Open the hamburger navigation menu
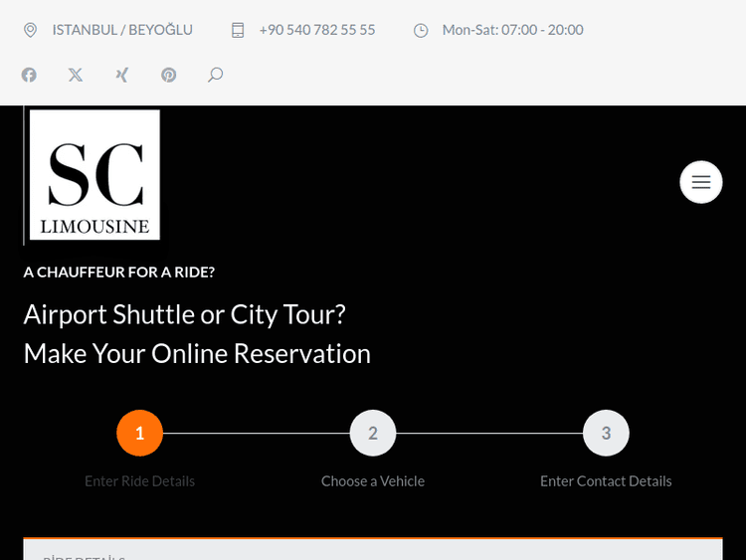The height and width of the screenshot is (560, 746). (701, 182)
